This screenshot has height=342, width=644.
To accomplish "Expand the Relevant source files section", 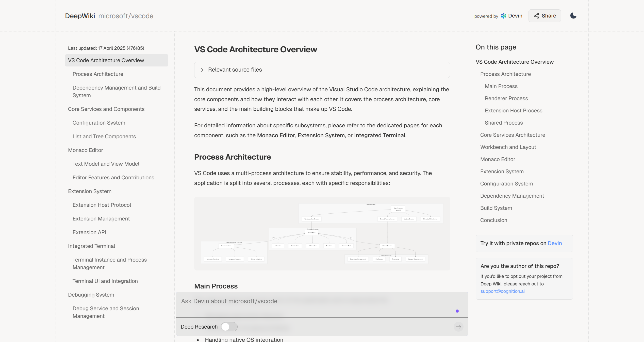I will (235, 70).
